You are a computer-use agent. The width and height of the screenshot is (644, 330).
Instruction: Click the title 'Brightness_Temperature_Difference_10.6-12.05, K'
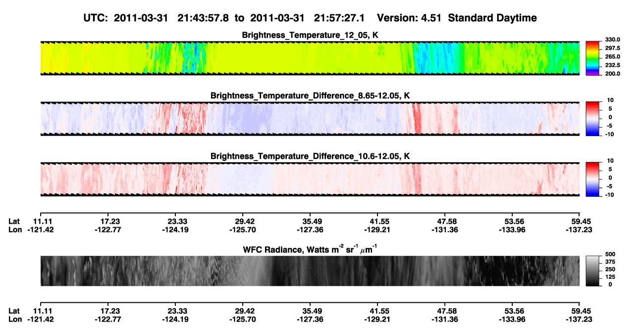pos(310,156)
